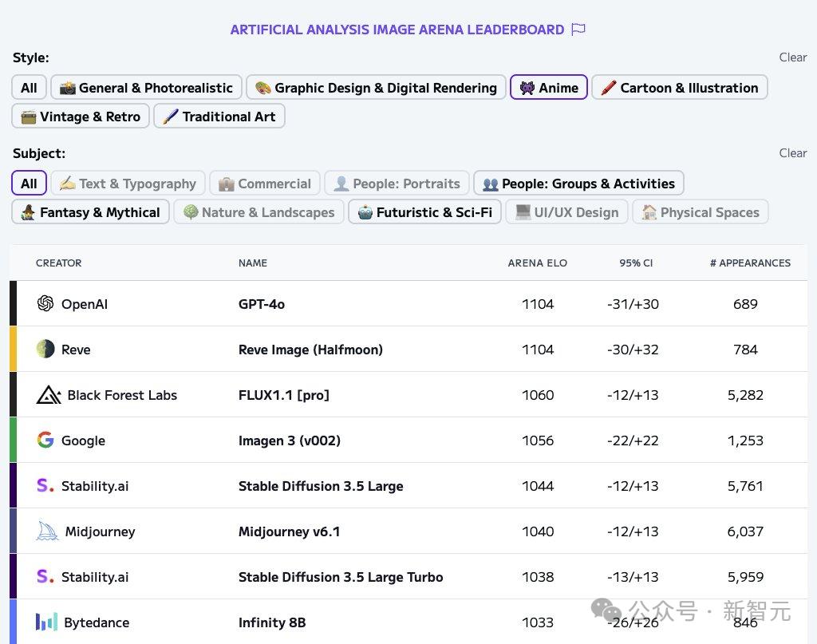Click the Stability.ai logo in the Large Turbo row
The image size is (817, 644).
tap(45, 576)
